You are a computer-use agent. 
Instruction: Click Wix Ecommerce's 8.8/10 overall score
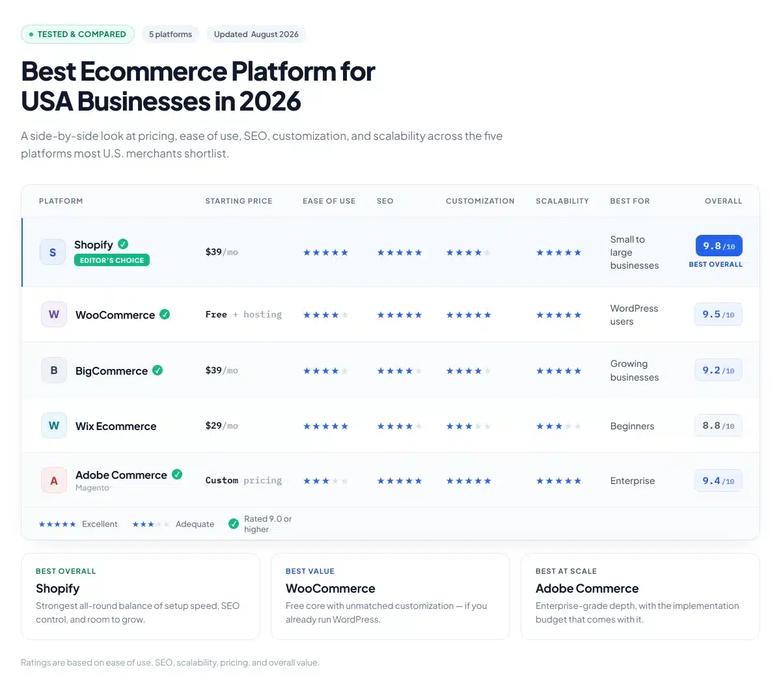tap(719, 425)
